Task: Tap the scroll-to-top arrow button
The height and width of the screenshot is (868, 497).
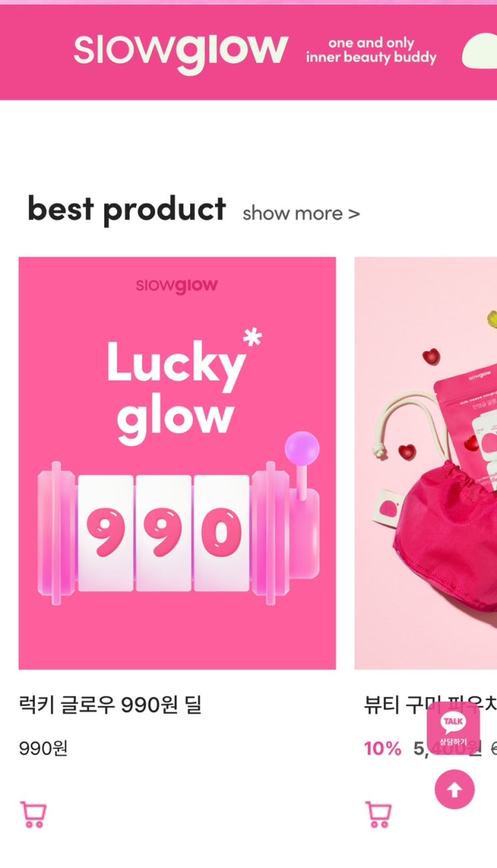Action: tap(455, 790)
